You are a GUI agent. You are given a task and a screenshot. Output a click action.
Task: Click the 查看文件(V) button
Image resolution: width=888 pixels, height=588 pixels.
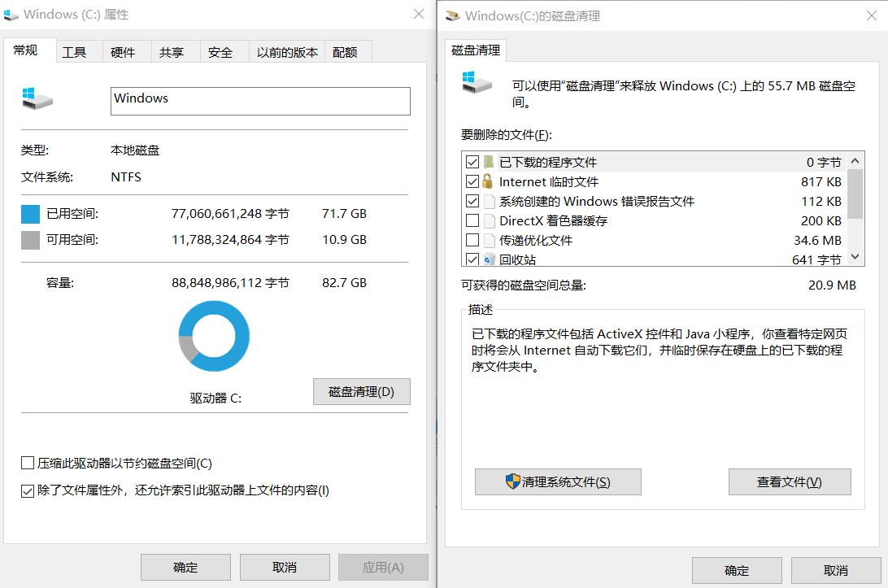(x=789, y=481)
